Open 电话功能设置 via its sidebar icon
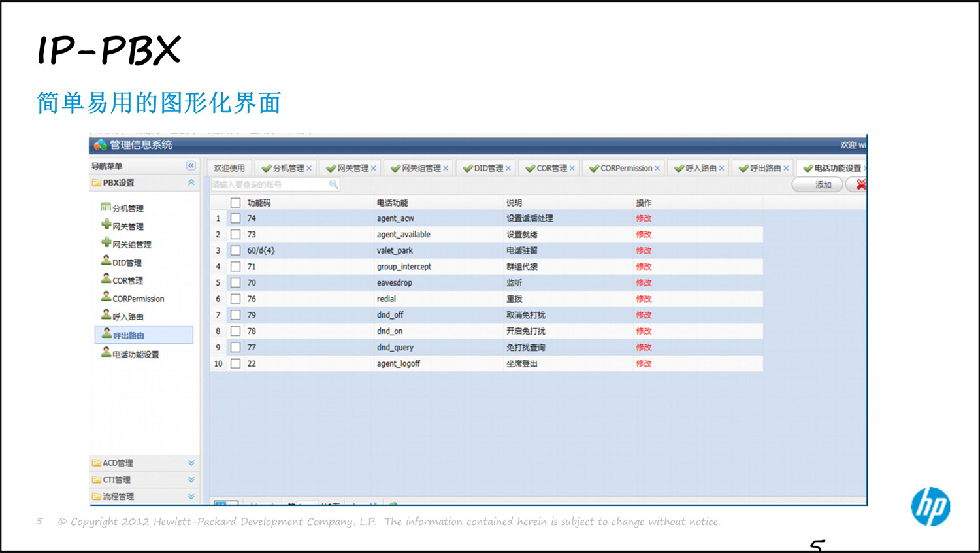The height and width of the screenshot is (553, 980). (106, 353)
